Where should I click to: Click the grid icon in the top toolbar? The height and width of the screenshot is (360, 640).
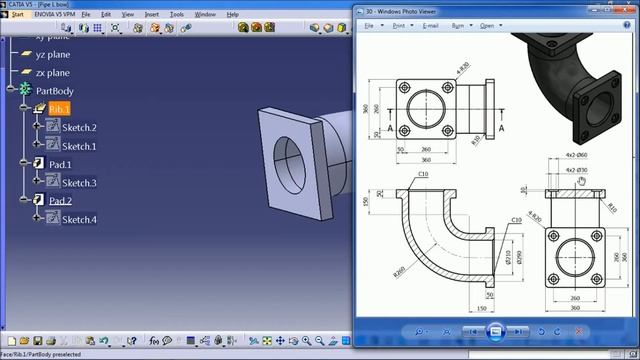pos(98,28)
